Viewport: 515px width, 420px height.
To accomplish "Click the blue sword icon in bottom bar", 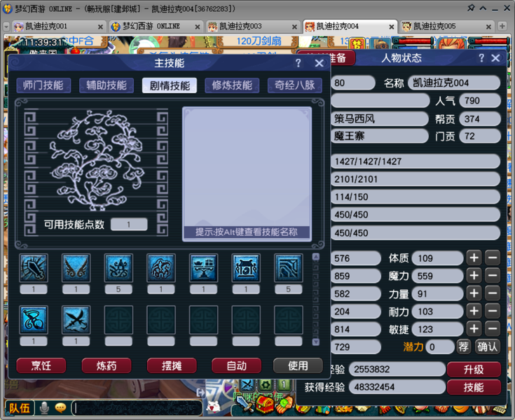I will 244,404.
